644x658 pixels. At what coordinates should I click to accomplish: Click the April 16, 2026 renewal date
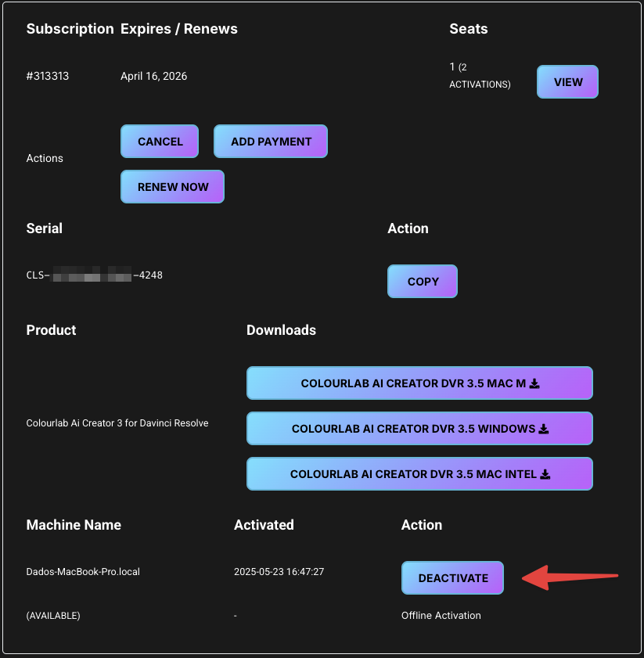click(x=153, y=77)
